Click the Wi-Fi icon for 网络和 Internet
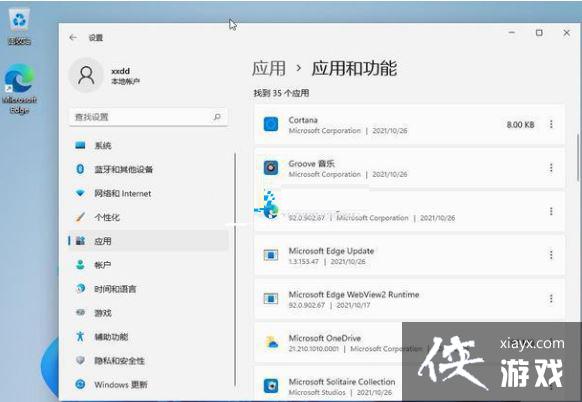Screen dimensions: 582x402 [x=80, y=193]
